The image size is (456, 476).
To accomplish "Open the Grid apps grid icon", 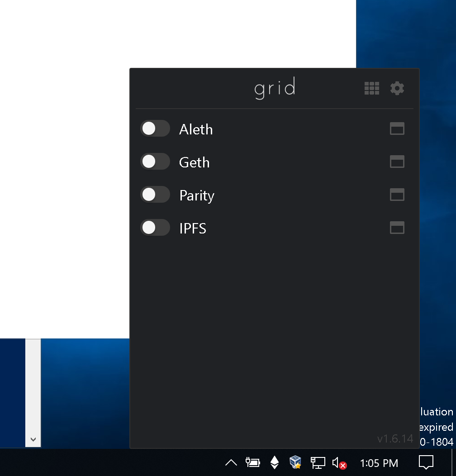I will pyautogui.click(x=372, y=88).
